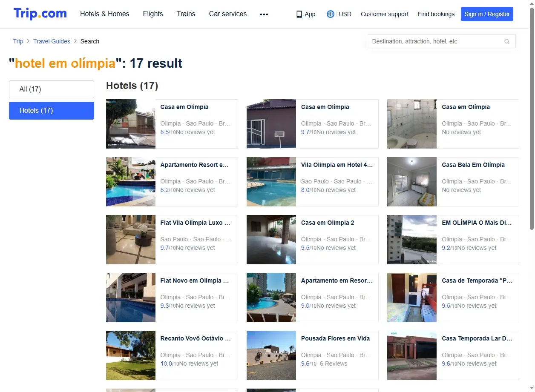Click the globe language icon
The width and height of the screenshot is (535, 392).
(x=331, y=14)
